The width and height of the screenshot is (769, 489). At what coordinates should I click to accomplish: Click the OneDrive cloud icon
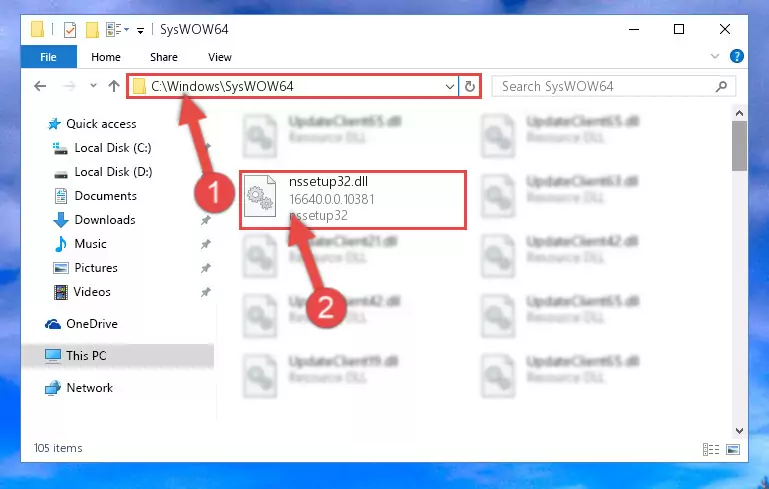[x=53, y=324]
